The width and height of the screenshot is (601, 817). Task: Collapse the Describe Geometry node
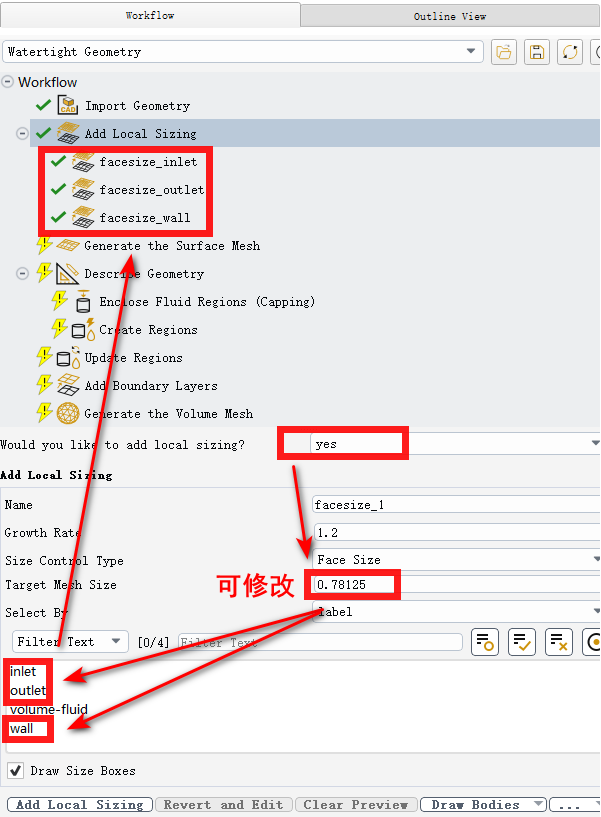tap(22, 274)
